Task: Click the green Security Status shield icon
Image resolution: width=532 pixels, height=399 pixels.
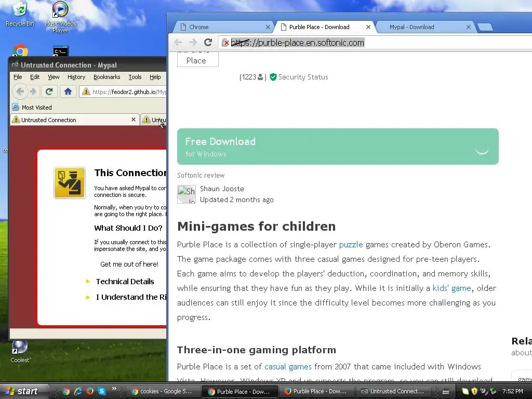Action: point(273,77)
